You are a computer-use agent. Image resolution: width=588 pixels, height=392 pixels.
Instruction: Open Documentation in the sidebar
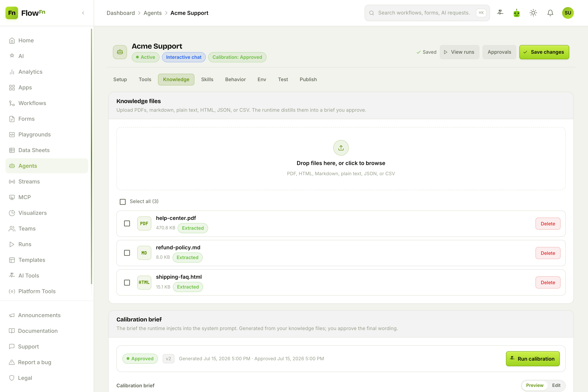point(47,331)
